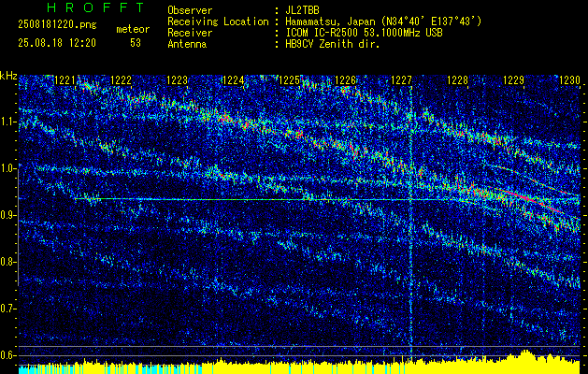Select the filename 2508181220.png
Image resolution: width=588 pixels, height=374 pixels.
click(57, 25)
